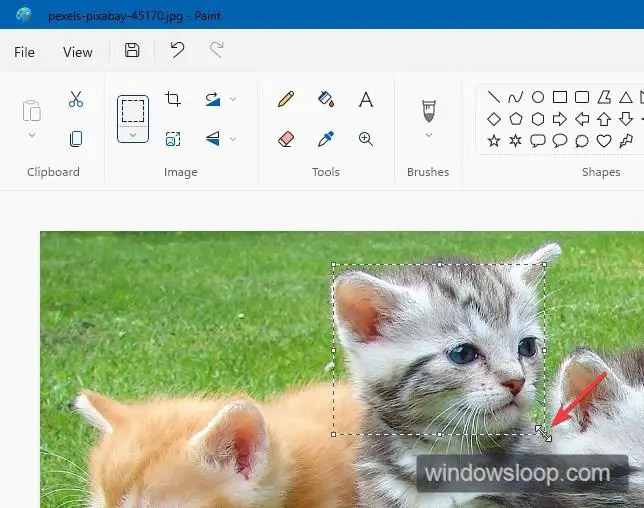Expand the Rotate options dropdown
Viewport: 644px width, 508px height.
pos(233,99)
